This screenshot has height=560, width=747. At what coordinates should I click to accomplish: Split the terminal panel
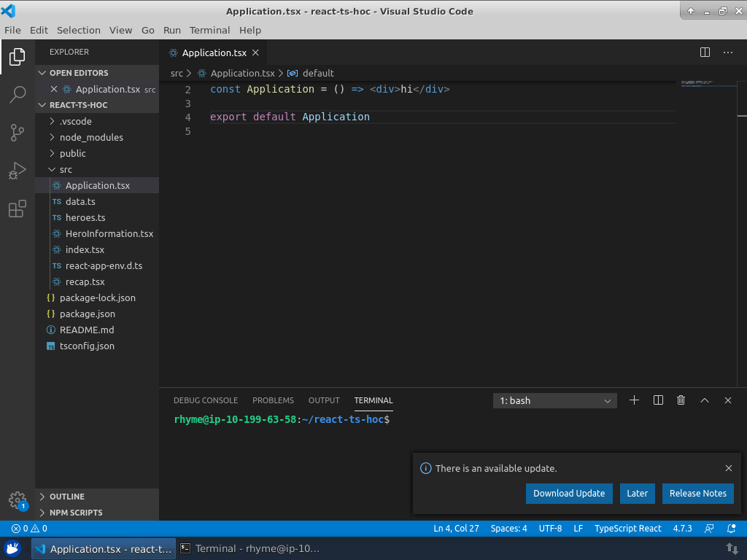(658, 400)
